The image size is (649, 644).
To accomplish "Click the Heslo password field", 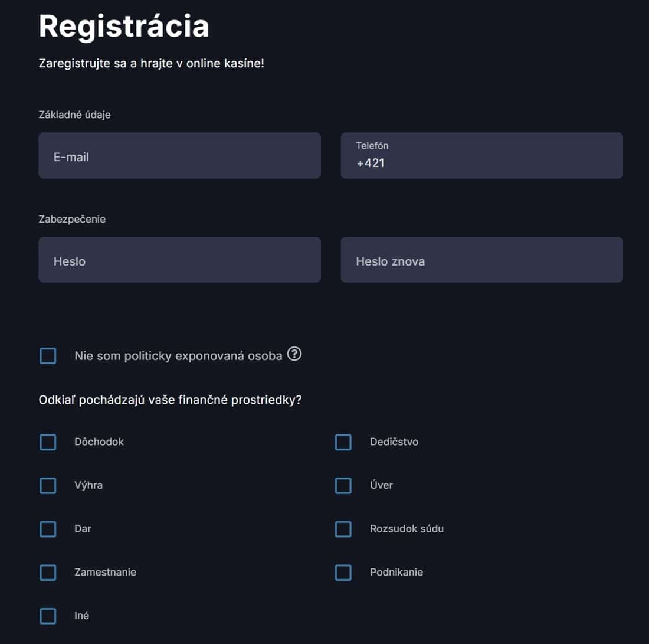I will click(179, 260).
